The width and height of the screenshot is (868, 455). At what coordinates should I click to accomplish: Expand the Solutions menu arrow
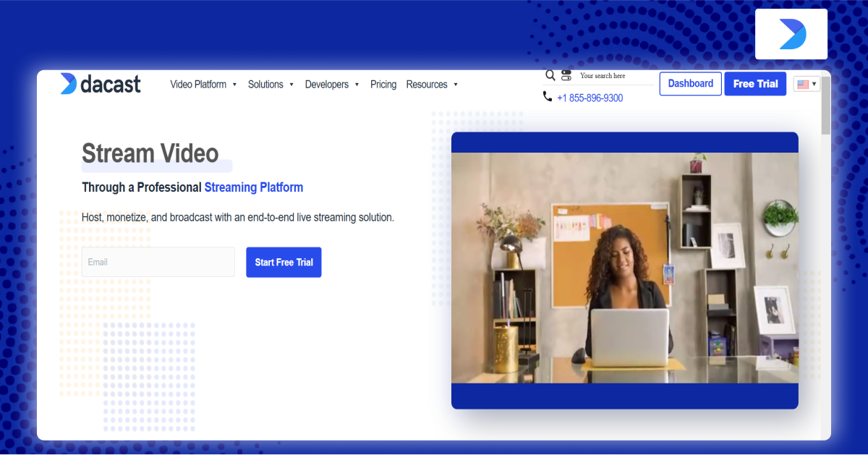point(292,85)
